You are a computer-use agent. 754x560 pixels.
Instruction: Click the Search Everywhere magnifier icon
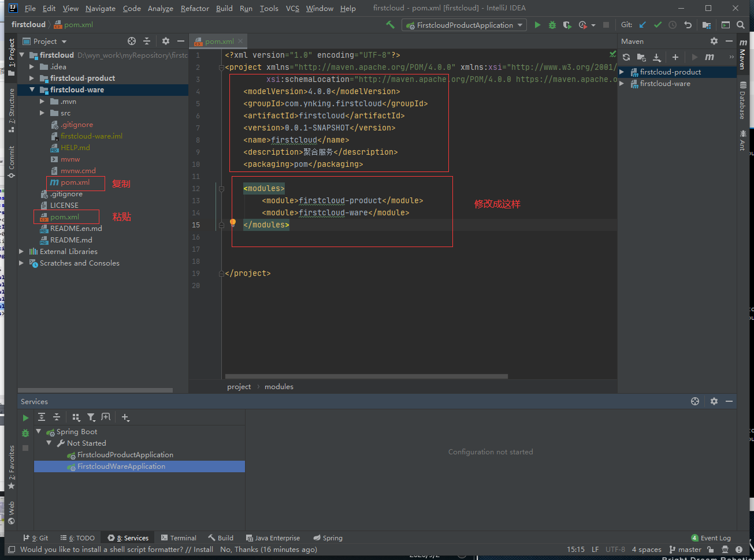[x=741, y=25]
